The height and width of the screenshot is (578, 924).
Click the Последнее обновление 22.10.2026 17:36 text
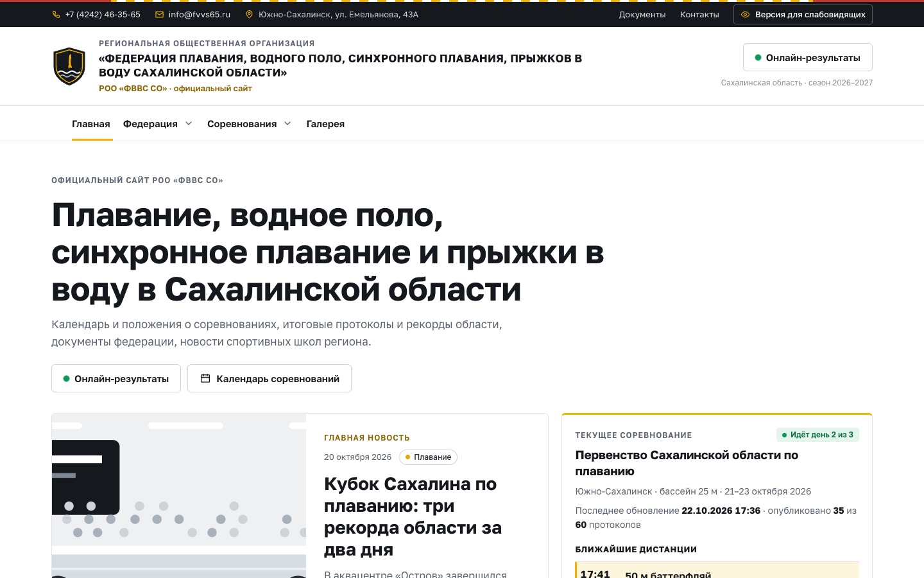668,511
